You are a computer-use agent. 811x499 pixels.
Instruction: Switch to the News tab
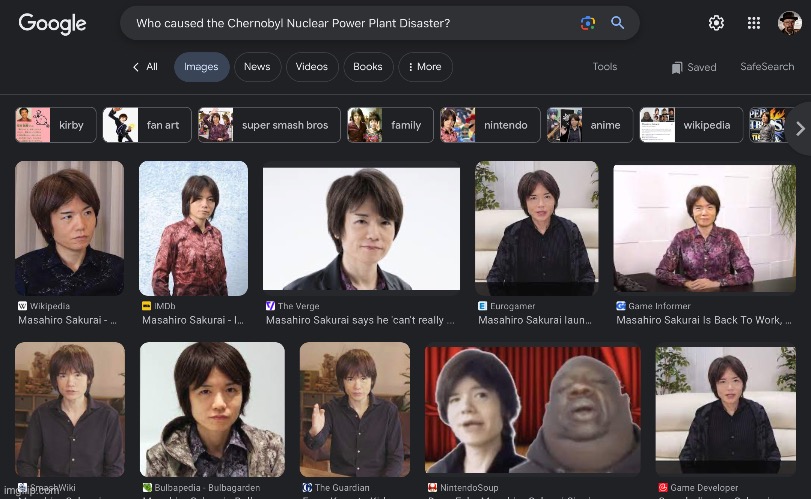coord(257,67)
